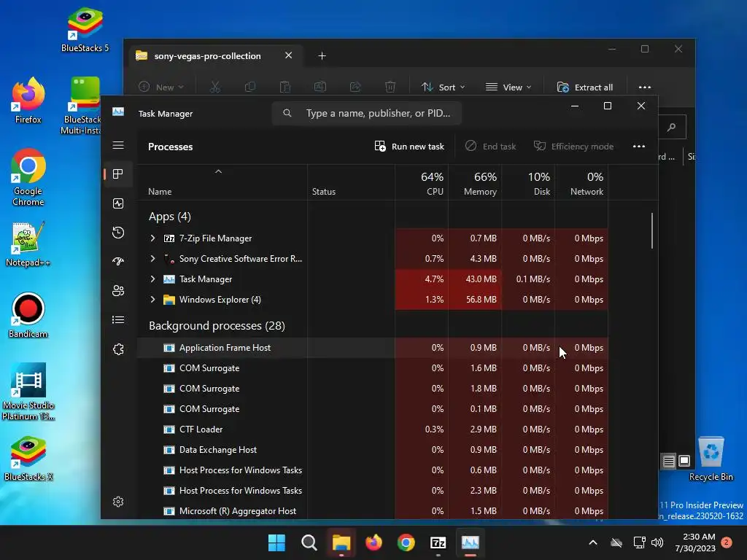Viewport: 747px width, 560px height.
Task: Open Bandicam desktop shortcut
Action: pos(28,315)
